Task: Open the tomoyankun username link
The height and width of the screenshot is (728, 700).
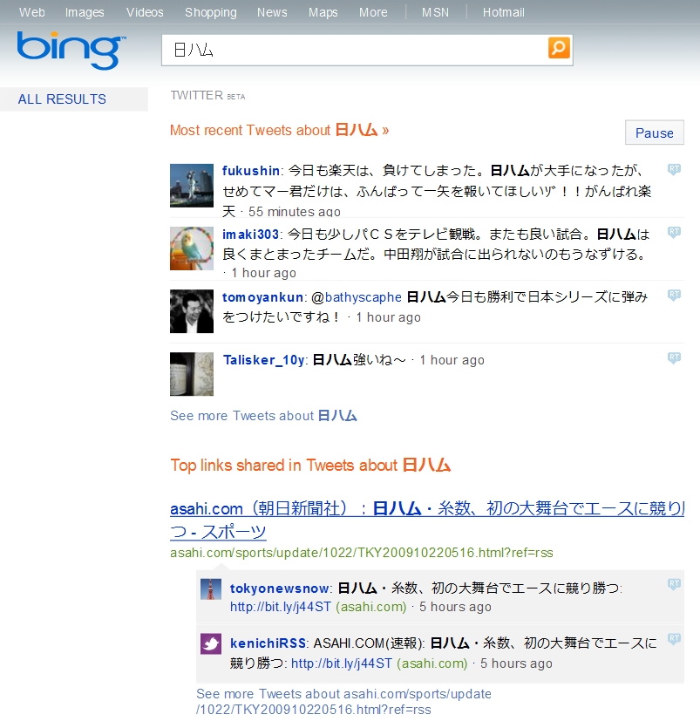Action: coord(262,297)
